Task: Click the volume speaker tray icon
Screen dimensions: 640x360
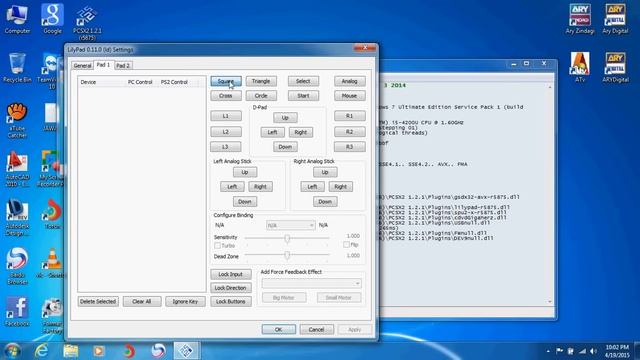Action: (594, 351)
